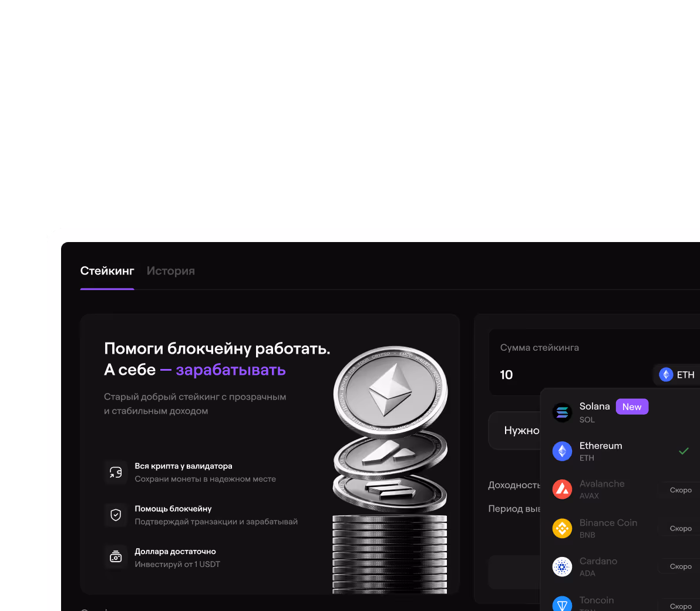This screenshot has height=611, width=700.
Task: Click the Toncoin logo icon
Action: pos(562,604)
